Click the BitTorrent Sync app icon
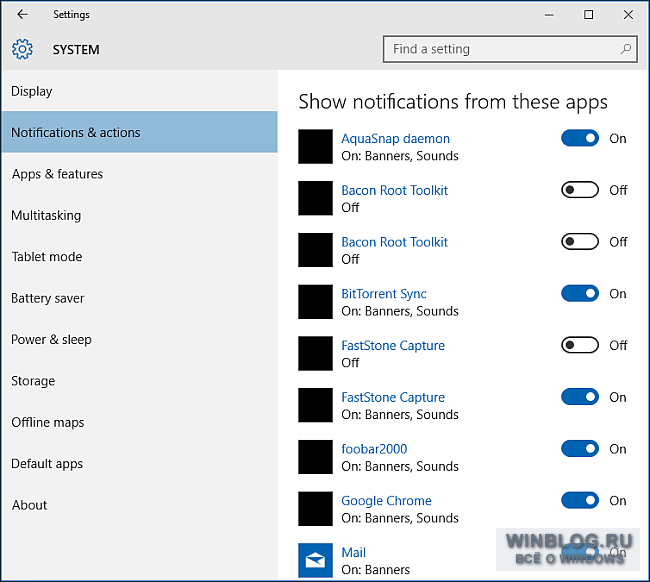This screenshot has height=582, width=650. (x=315, y=302)
